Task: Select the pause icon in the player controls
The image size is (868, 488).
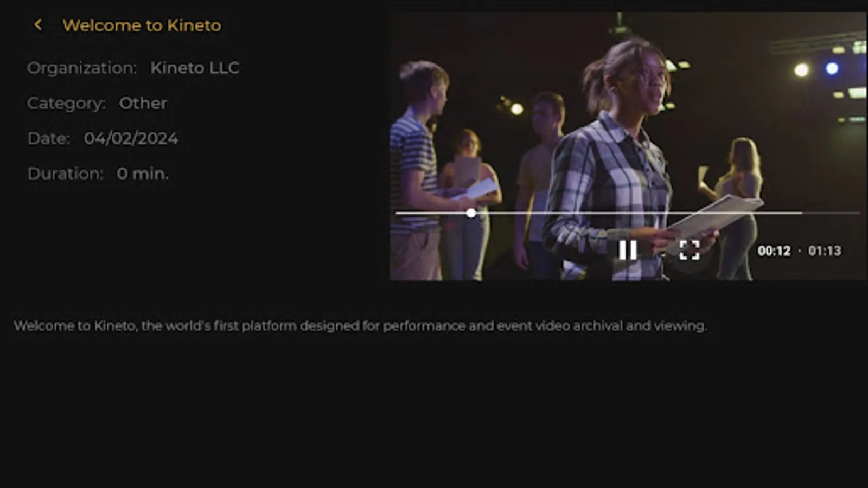Action: click(628, 251)
